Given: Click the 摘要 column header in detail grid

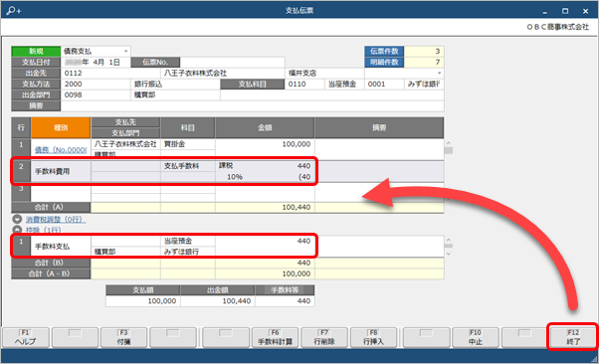Looking at the screenshot, I should (x=379, y=127).
